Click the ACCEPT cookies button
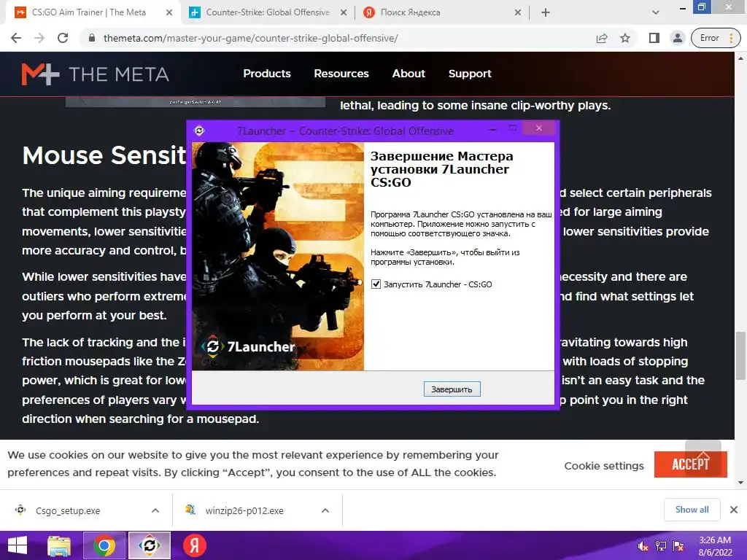Image resolution: width=747 pixels, height=560 pixels. coord(690,464)
